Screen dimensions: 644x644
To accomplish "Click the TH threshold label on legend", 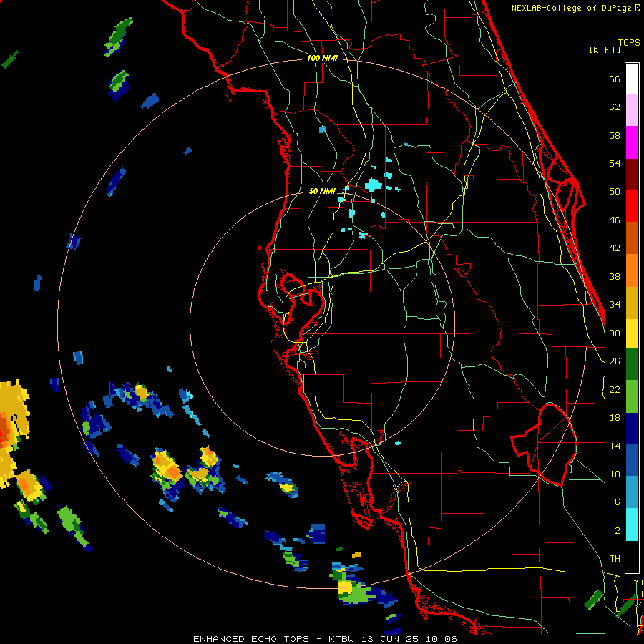I will (615, 559).
